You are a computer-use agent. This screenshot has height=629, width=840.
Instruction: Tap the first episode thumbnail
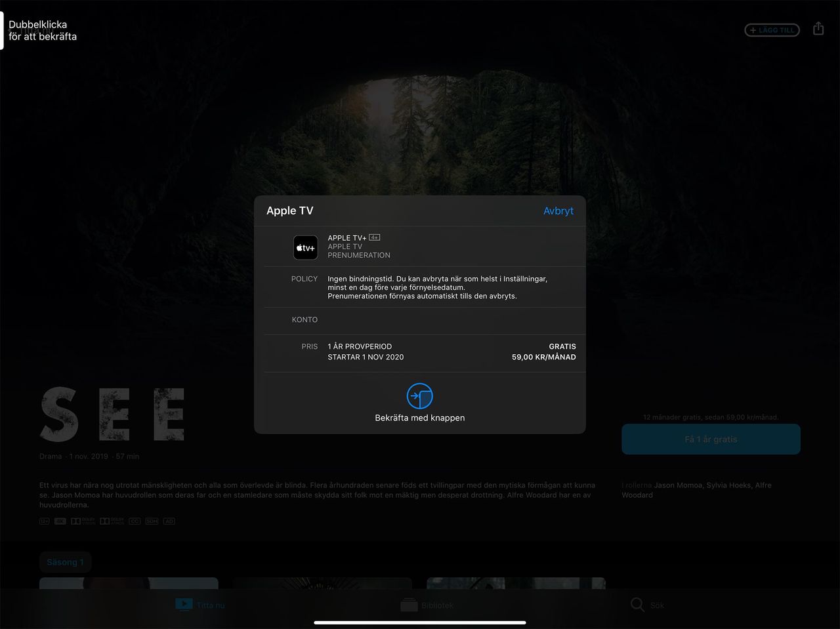point(129,583)
